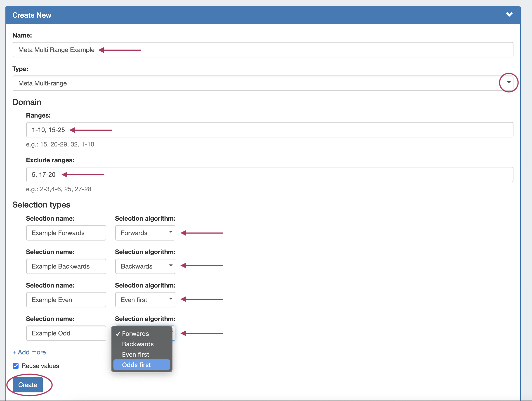Screen dimensions: 532x401
Task: Open the Even first algorithm dropdown
Action: [145, 300]
